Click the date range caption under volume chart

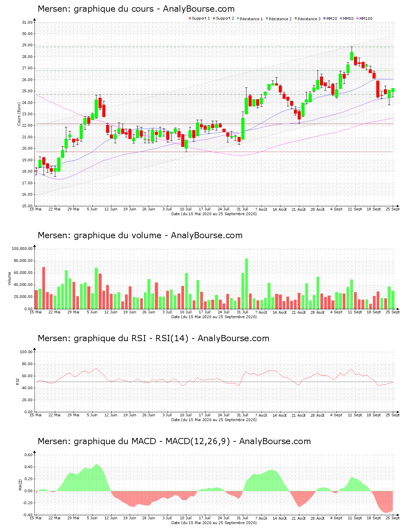pos(214,317)
